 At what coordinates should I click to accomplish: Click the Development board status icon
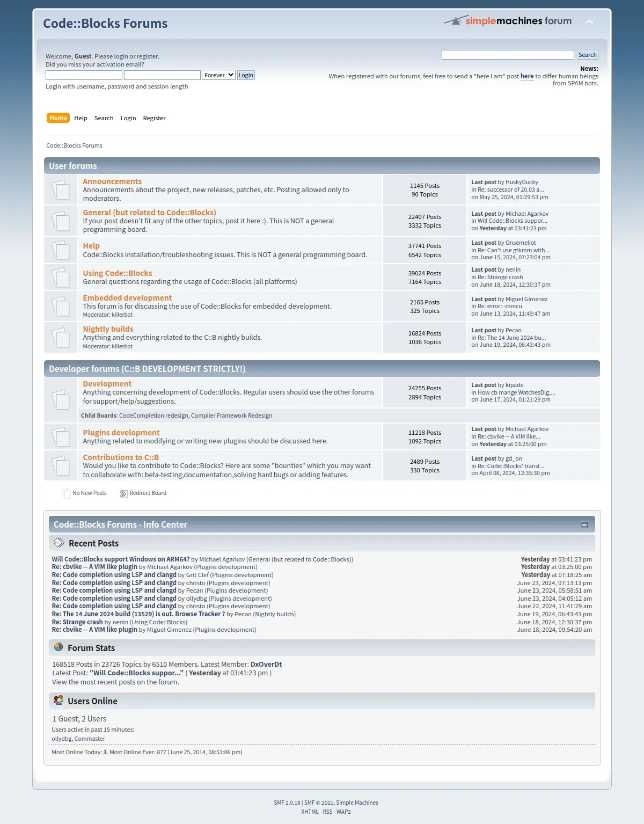coord(61,399)
